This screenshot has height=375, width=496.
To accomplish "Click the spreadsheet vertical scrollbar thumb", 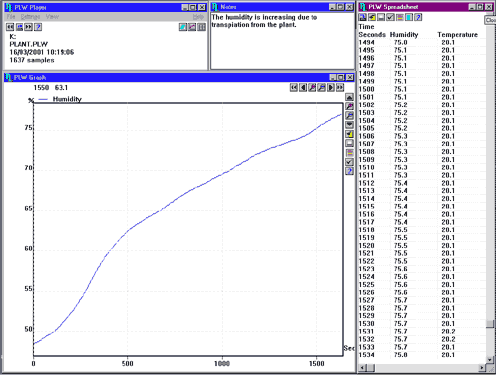I will [490, 324].
